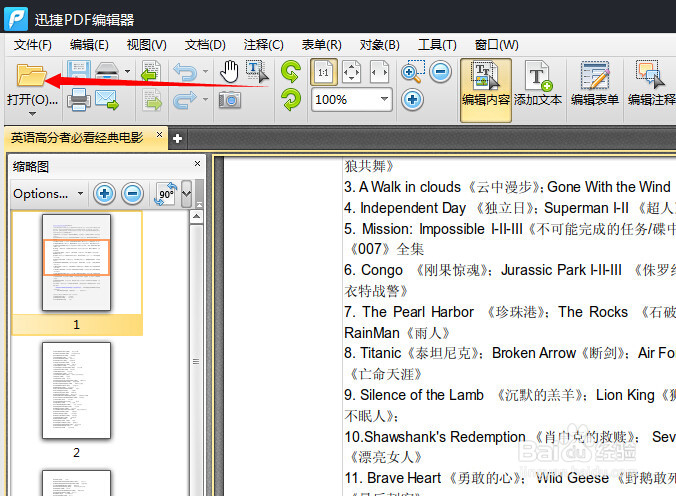676x496 pixels.
Task: Save the document with the floppy icon
Action: coord(78,70)
